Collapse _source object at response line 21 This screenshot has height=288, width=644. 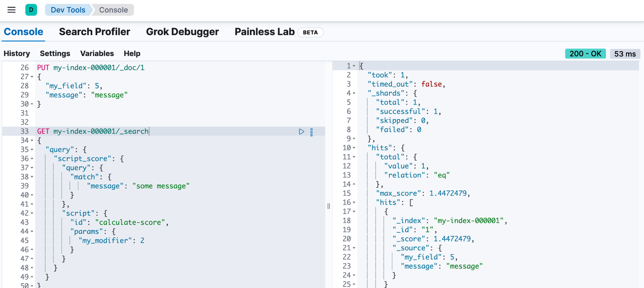tap(354, 248)
